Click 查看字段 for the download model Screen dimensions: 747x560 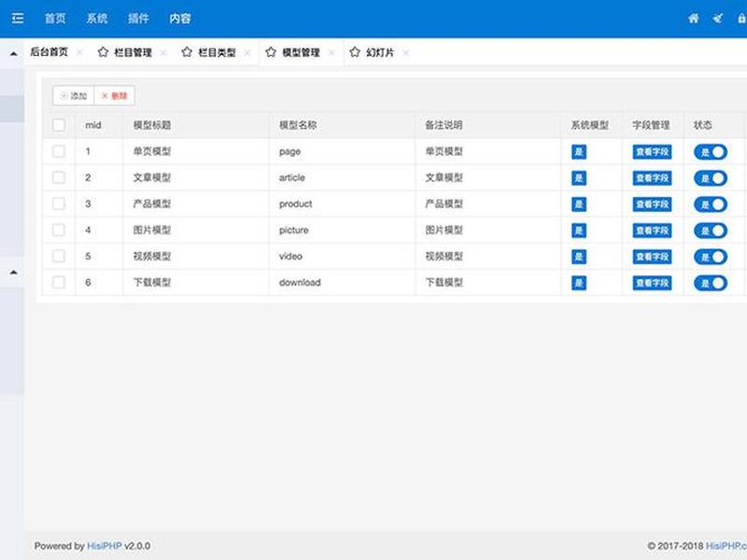pos(652,283)
